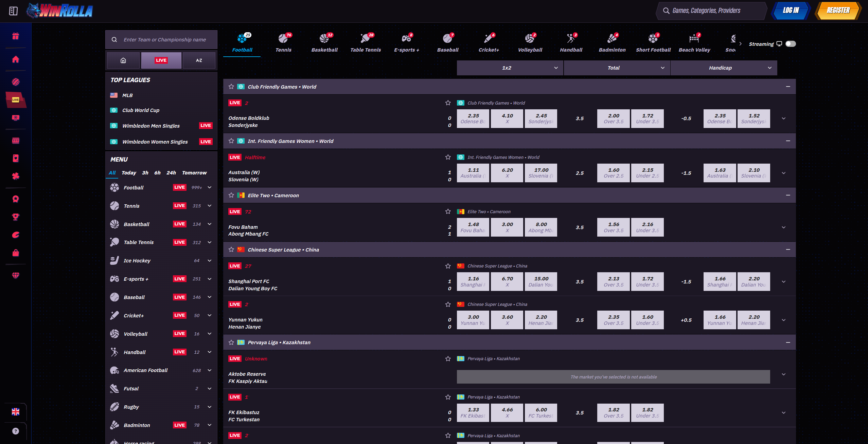Click the gift promotions icon in left sidebar
The height and width of the screenshot is (444, 868).
16,36
